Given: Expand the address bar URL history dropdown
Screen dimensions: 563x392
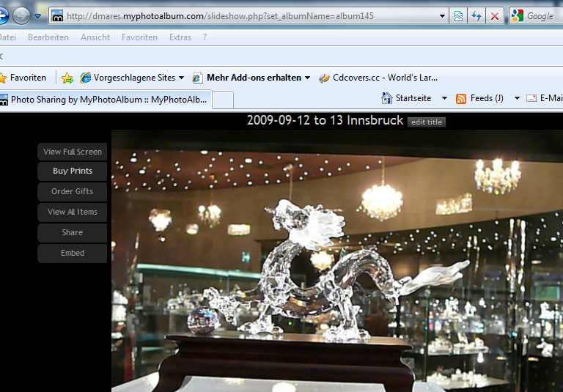Looking at the screenshot, I should pos(442,15).
